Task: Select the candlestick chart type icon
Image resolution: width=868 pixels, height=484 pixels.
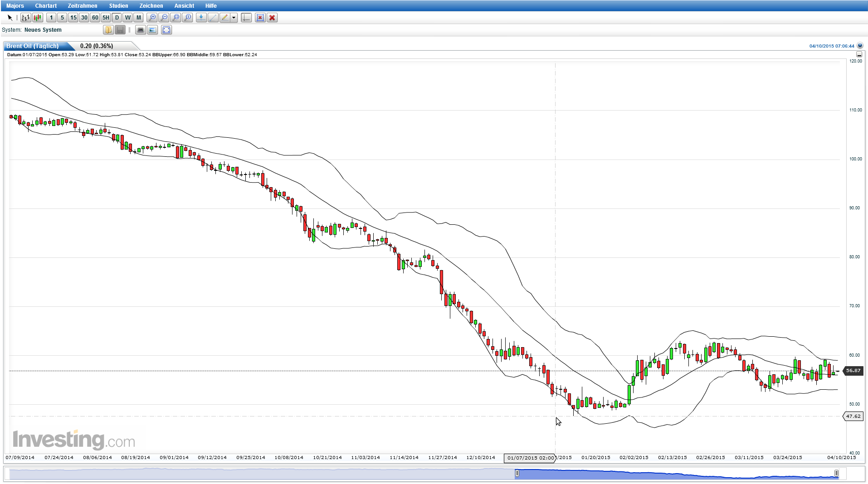Action: pos(37,18)
